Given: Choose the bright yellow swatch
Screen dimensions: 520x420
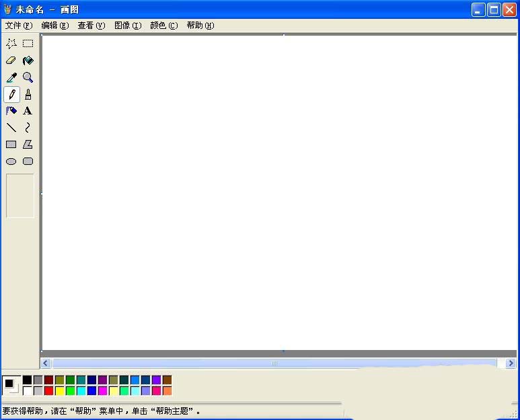Looking at the screenshot, I should [x=60, y=391].
